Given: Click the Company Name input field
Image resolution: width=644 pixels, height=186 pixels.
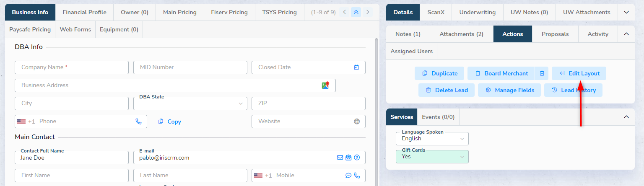Looking at the screenshot, I should click(71, 67).
